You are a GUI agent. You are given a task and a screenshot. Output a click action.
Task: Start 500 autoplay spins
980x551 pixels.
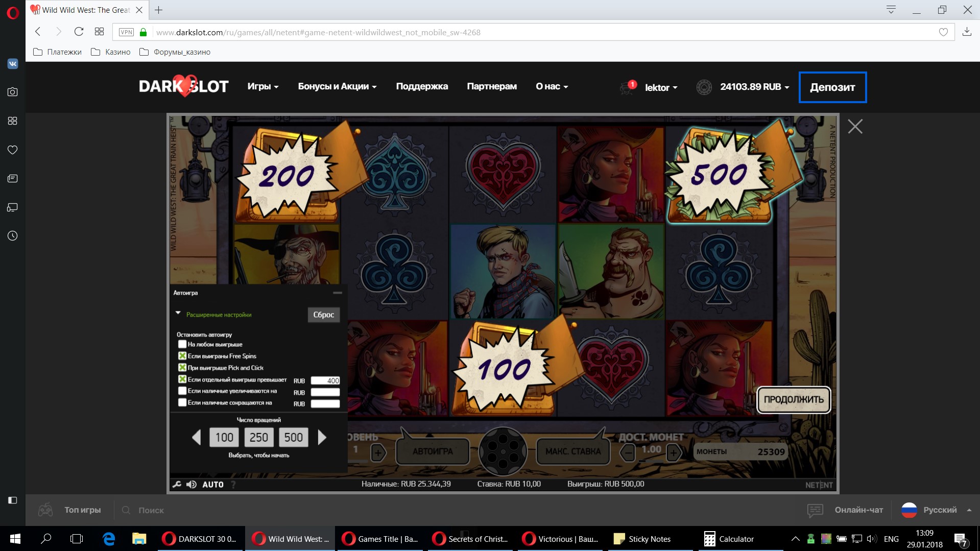(294, 438)
